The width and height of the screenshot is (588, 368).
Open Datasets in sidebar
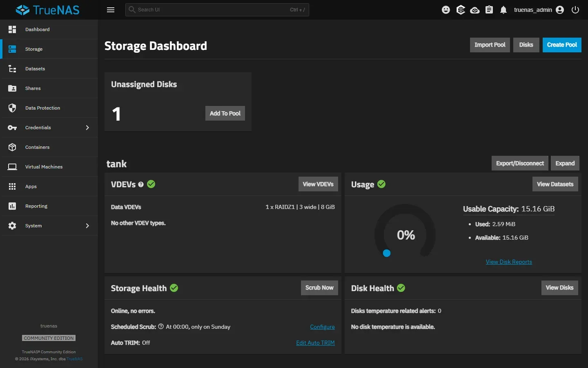tap(49, 69)
